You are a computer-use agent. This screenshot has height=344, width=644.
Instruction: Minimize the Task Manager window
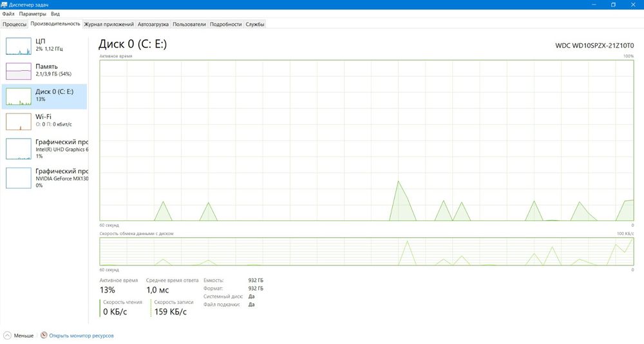pos(594,5)
